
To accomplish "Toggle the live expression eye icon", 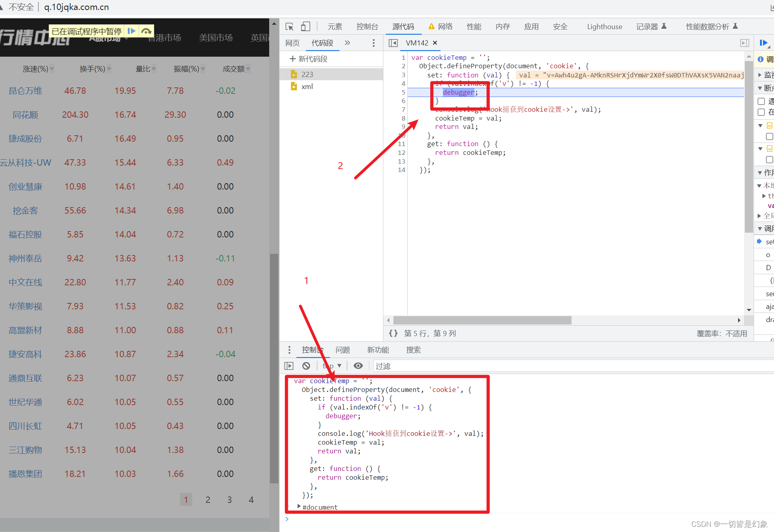I will 358,366.
